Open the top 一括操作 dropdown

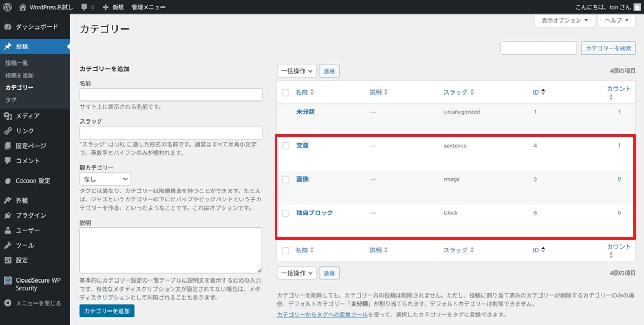pos(296,71)
